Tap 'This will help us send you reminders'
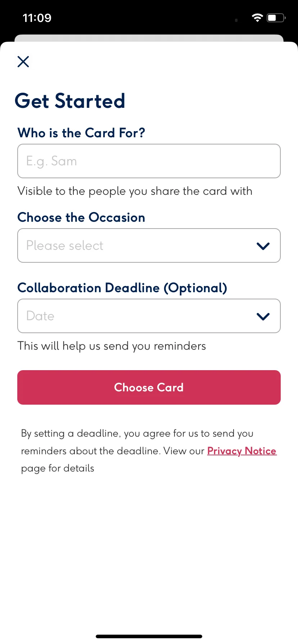The image size is (298, 644). pyautogui.click(x=112, y=346)
